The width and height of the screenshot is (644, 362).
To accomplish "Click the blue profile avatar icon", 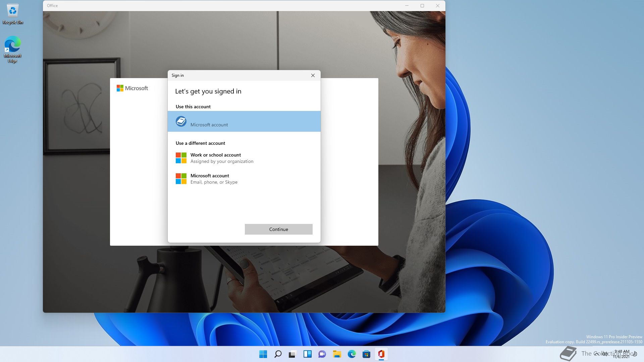I will coord(181,121).
